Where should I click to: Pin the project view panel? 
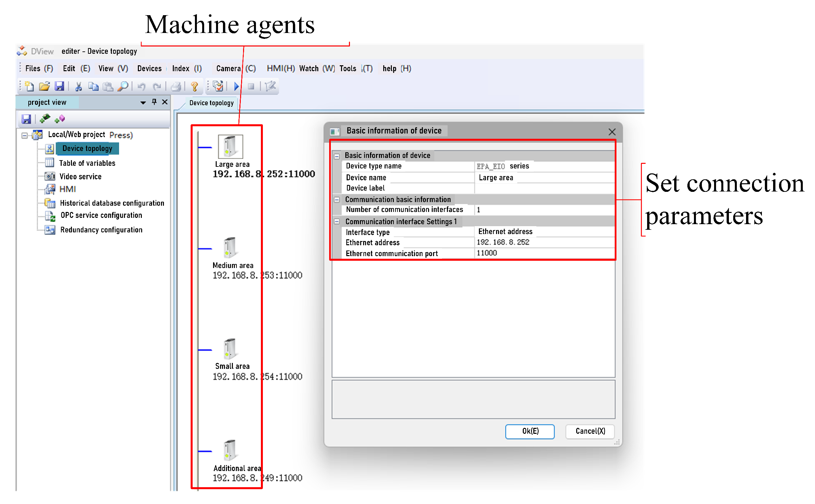(154, 102)
